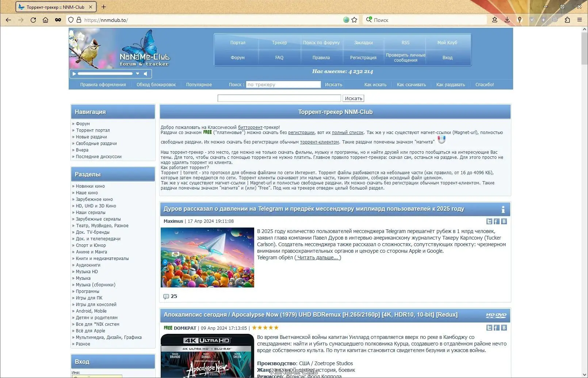This screenshot has height=378, width=588.
Task: Open the Apocalypse Now (1979) UHD post title
Action: point(310,314)
